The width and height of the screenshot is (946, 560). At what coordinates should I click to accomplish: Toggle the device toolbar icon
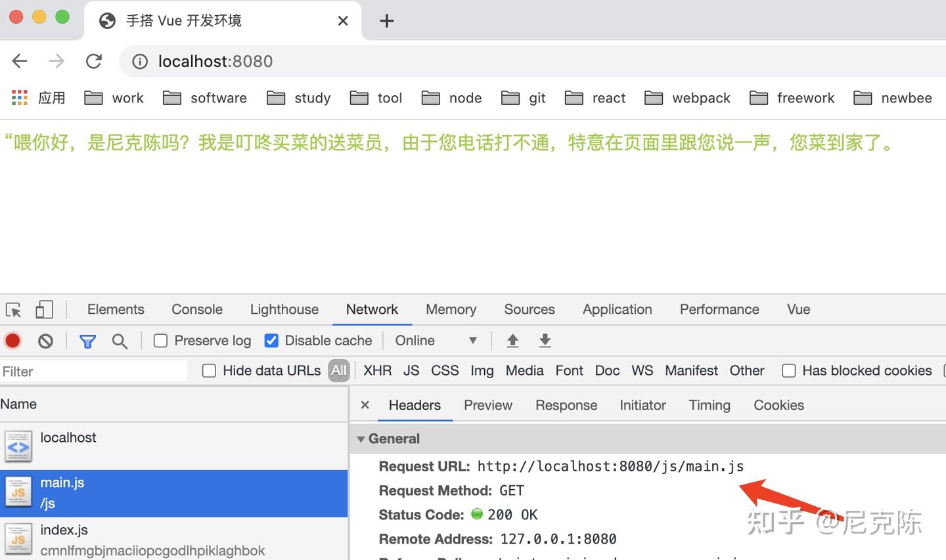(43, 309)
